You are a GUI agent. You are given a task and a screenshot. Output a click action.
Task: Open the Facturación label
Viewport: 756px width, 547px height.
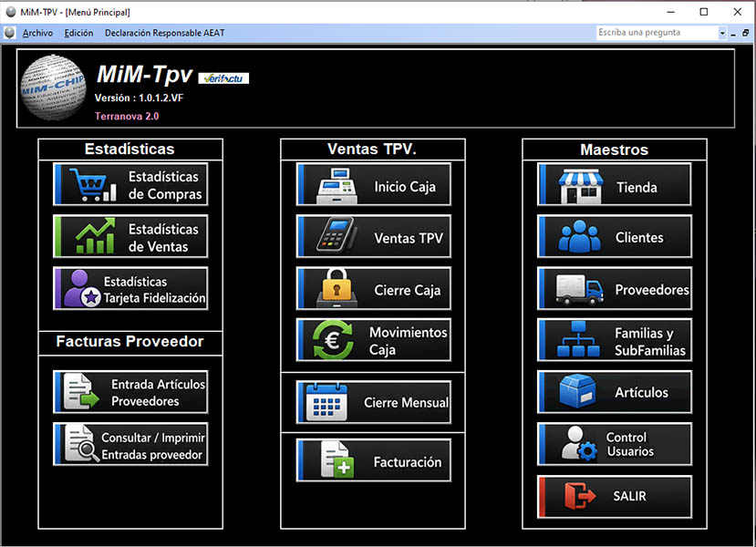click(408, 462)
